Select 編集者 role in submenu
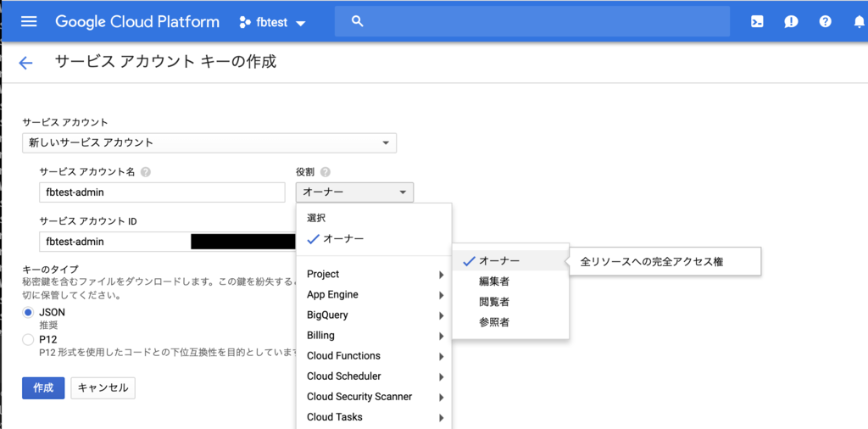868x429 pixels. point(510,281)
